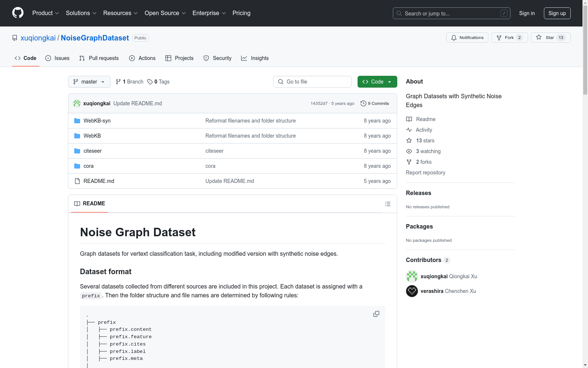The width and height of the screenshot is (588, 368).
Task: Open commit hash 14352d7
Action: click(x=319, y=103)
